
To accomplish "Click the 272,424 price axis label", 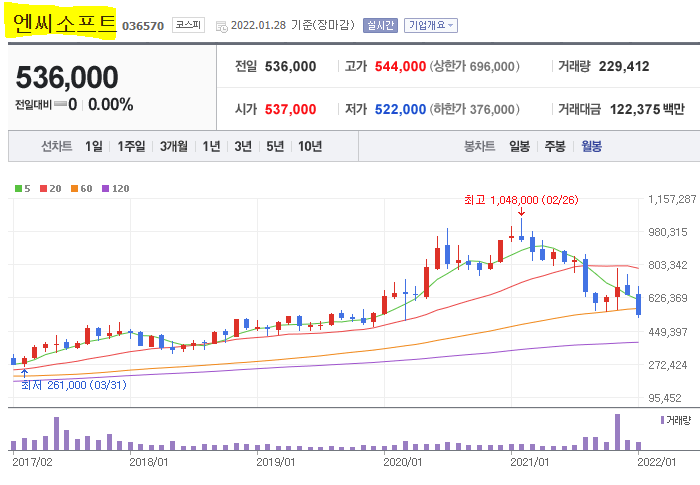I will point(668,365).
